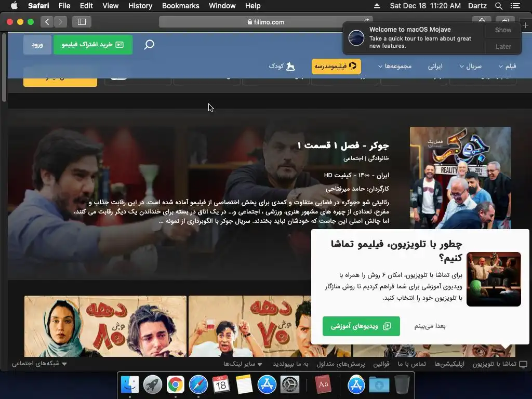
Task: Click the فیلیمومدرسه yellow button
Action: click(336, 66)
